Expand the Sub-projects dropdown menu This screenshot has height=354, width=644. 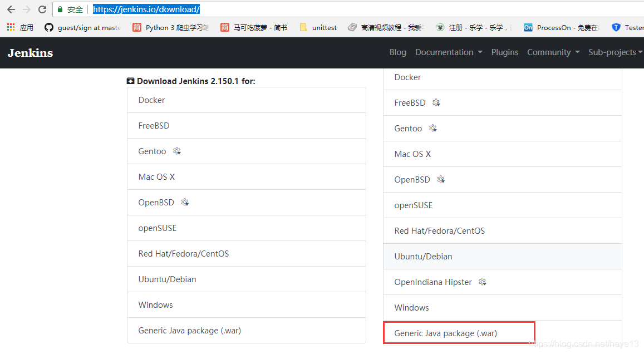tap(615, 52)
